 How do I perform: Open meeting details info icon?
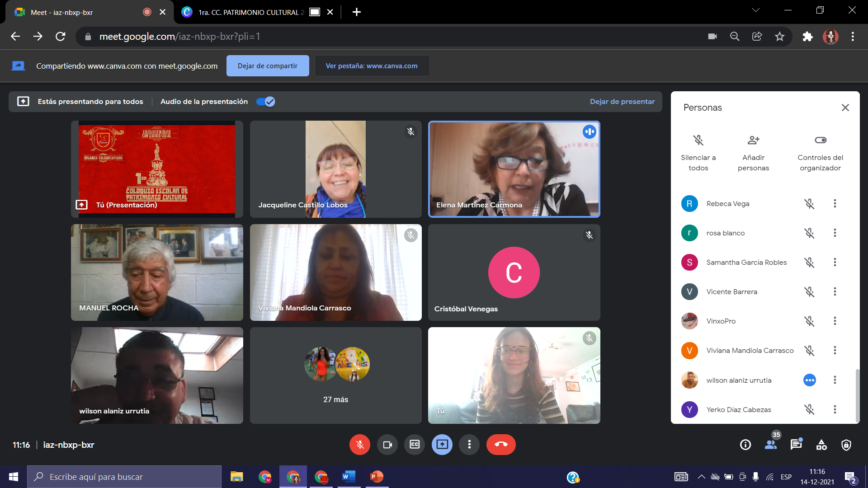(745, 445)
